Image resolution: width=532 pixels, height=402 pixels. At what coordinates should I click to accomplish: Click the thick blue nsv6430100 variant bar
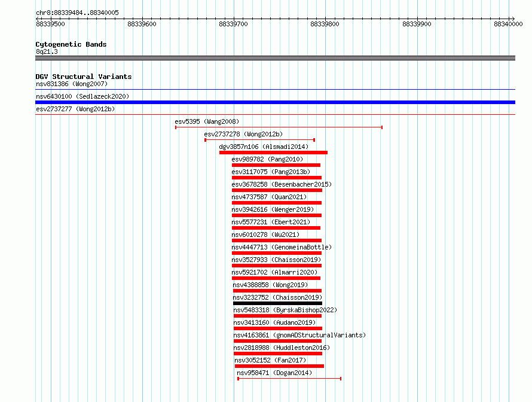click(x=275, y=102)
